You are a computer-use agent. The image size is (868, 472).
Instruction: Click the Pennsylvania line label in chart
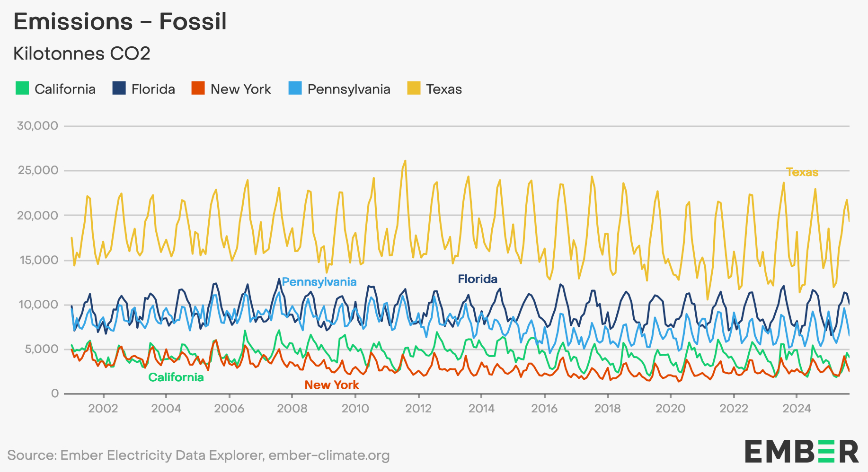tap(319, 282)
